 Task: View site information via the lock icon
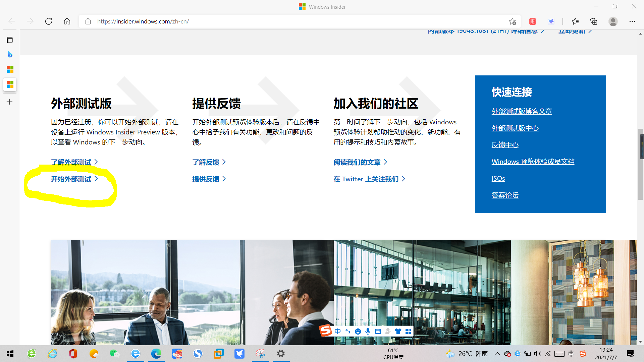88,21
